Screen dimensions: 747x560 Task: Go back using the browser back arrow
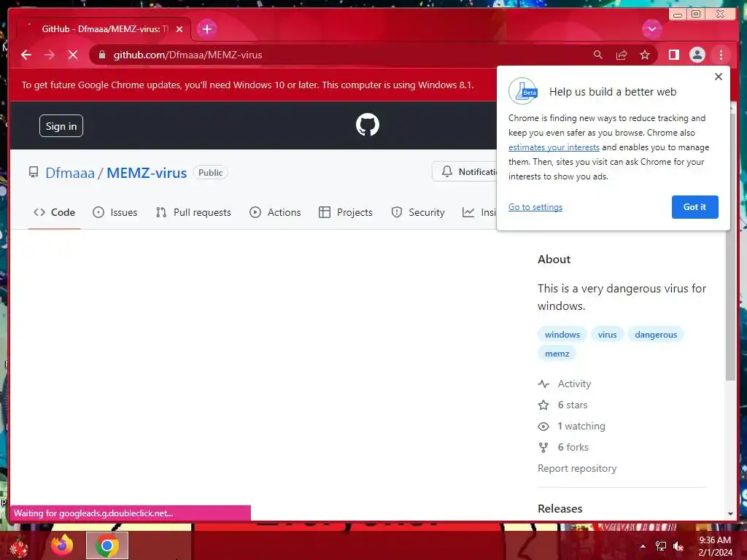pyautogui.click(x=26, y=55)
